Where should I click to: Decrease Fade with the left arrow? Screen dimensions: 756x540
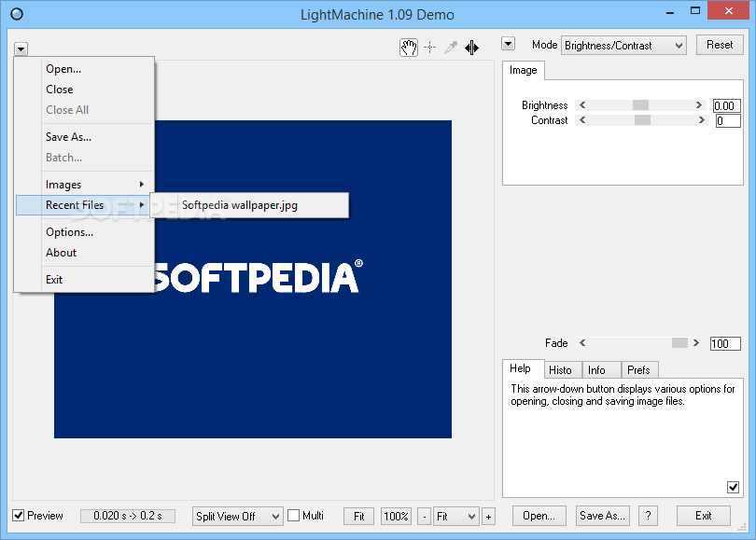(x=582, y=343)
